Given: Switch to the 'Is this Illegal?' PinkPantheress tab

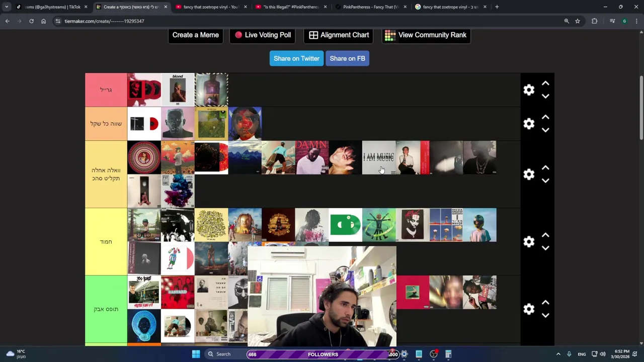Looking at the screenshot, I should tap(291, 7).
